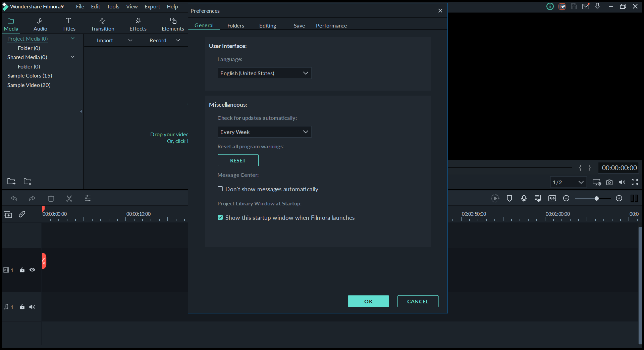Click the timeline zoom in plus icon
Viewport: 644px width, 350px height.
pos(619,198)
